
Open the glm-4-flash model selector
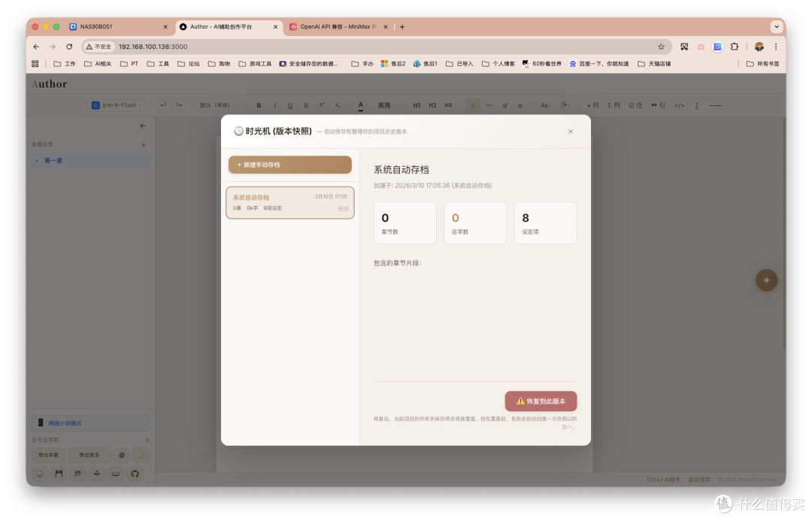117,105
